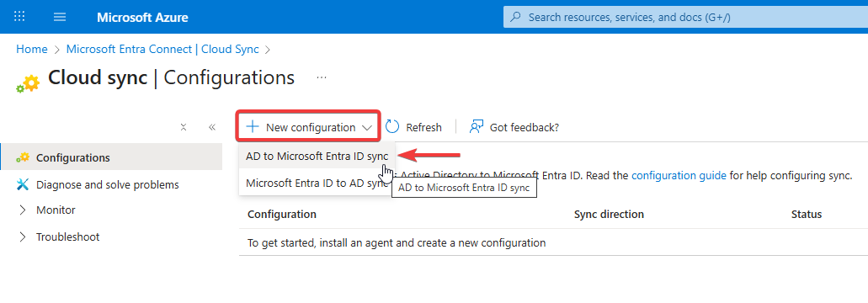Open the Got feedback? link
The image size is (868, 303).
[x=514, y=127]
